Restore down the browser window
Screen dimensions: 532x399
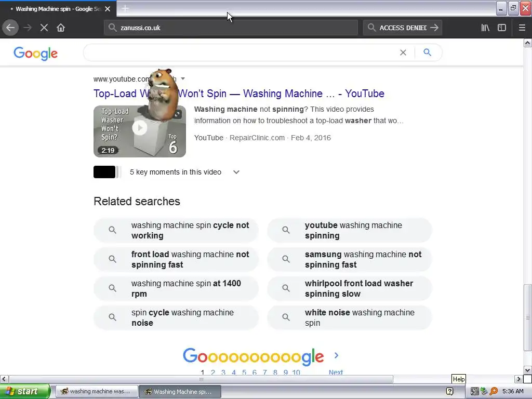pyautogui.click(x=513, y=8)
